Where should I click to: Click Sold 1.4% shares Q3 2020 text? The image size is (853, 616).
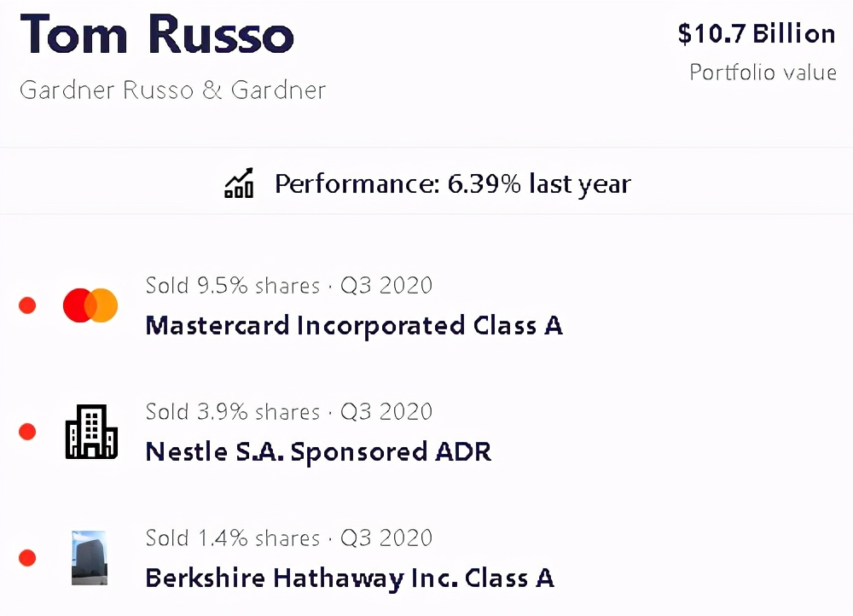pos(288,538)
